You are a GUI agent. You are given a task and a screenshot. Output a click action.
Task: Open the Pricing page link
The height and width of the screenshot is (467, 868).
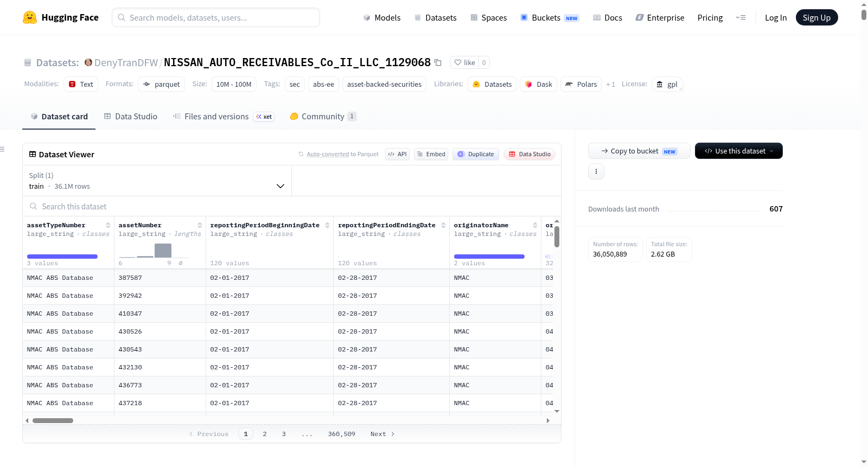pyautogui.click(x=710, y=18)
